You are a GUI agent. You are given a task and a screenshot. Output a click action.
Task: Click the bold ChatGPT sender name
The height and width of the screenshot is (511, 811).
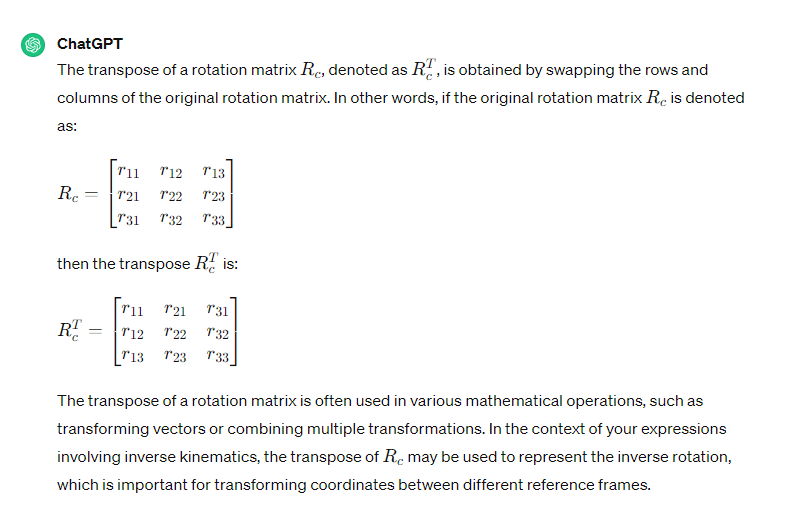coord(89,44)
